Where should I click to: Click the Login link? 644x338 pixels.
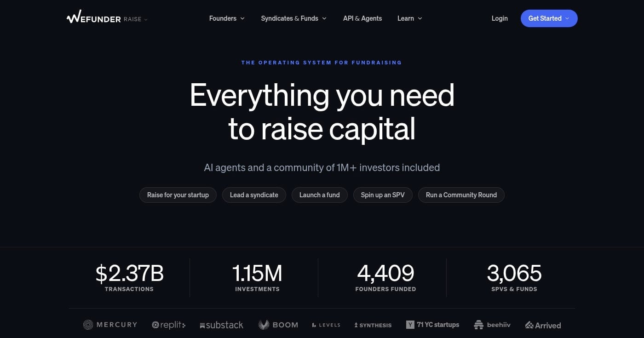pyautogui.click(x=500, y=18)
